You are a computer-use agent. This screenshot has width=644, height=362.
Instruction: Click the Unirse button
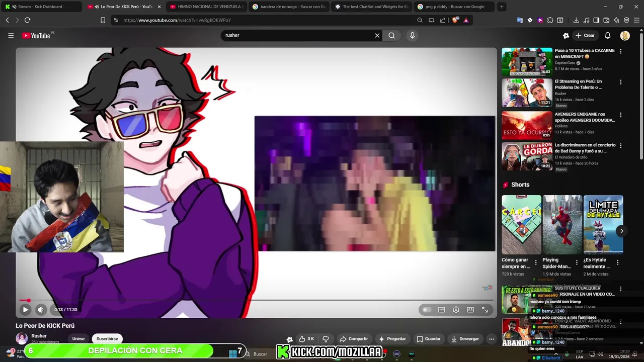pyautogui.click(x=78, y=339)
